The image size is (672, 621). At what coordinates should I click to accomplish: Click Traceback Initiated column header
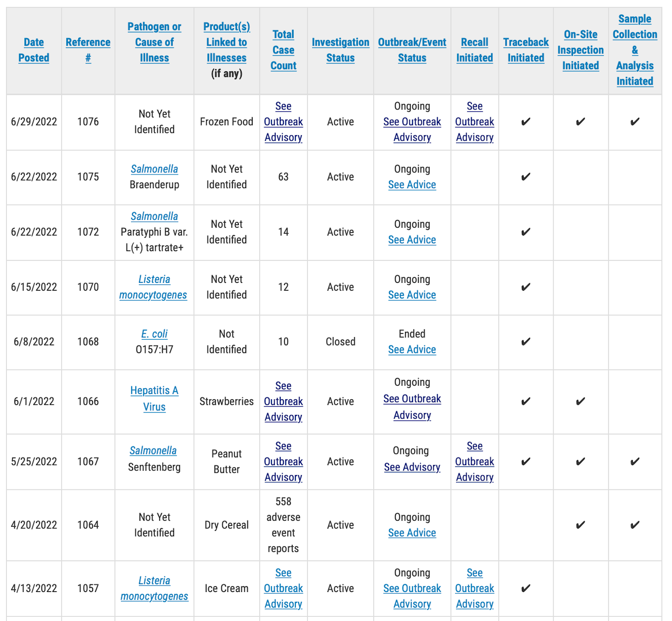[526, 50]
